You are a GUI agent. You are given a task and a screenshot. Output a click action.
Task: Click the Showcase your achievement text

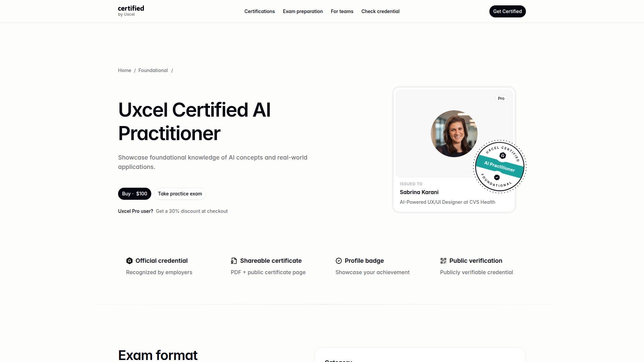[372, 272]
